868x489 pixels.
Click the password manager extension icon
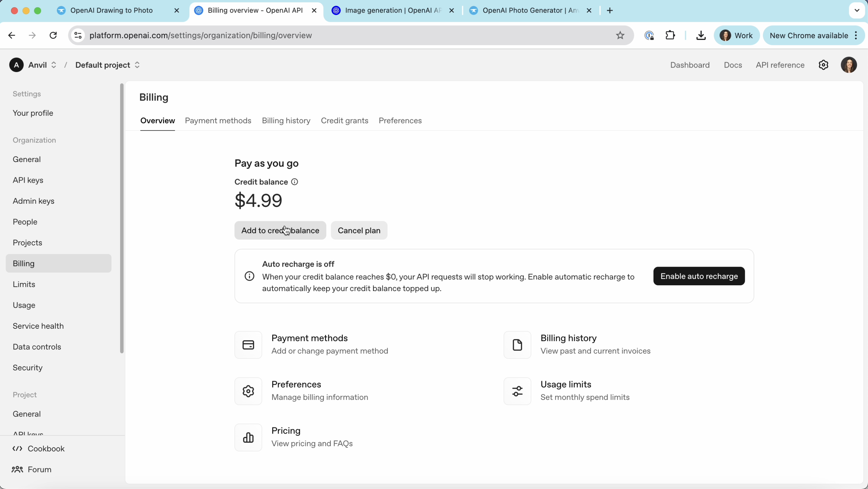coord(649,35)
